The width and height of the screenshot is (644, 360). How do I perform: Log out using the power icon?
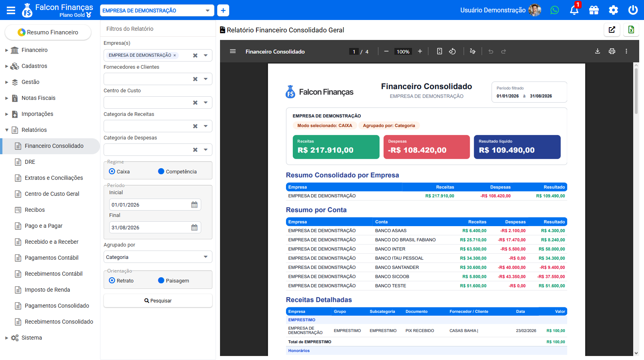633,10
